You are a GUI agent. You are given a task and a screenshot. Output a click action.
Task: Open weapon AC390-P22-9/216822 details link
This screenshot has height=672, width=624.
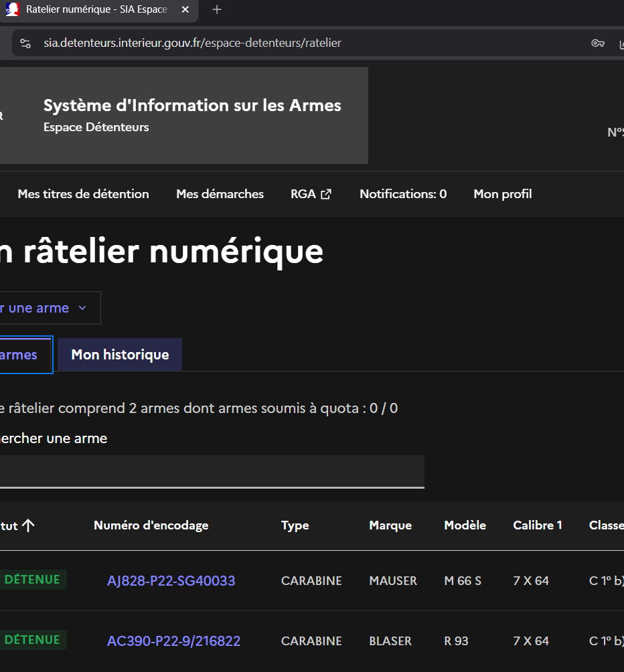(173, 641)
